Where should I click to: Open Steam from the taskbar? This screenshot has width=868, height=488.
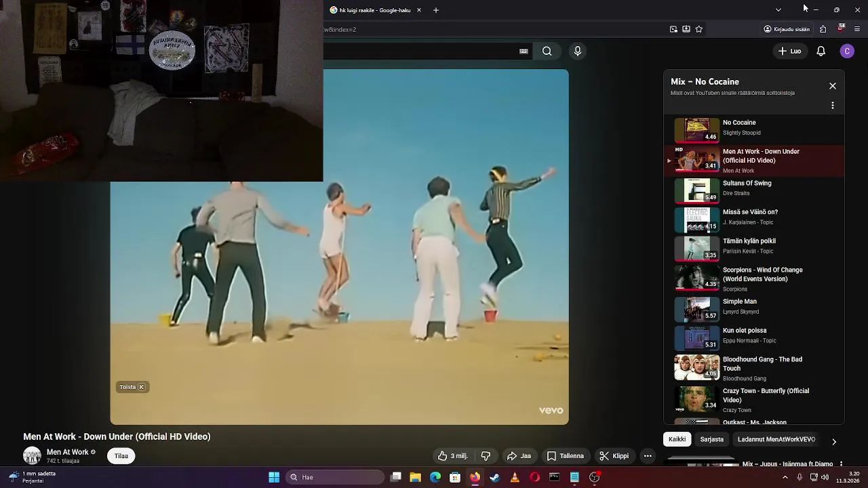[494, 477]
